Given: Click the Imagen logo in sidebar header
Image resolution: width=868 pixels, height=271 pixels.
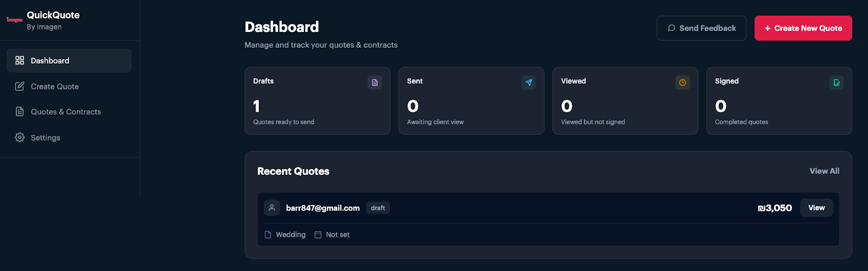Looking at the screenshot, I should (15, 20).
